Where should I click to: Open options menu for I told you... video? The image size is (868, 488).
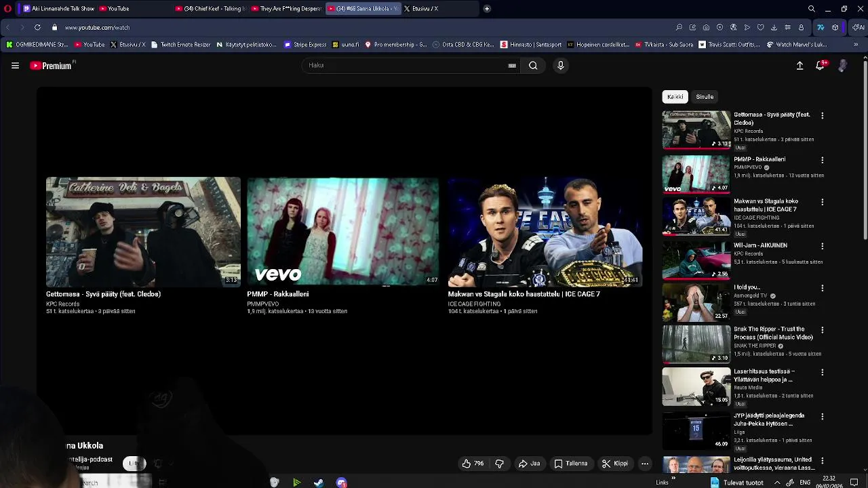point(822,289)
